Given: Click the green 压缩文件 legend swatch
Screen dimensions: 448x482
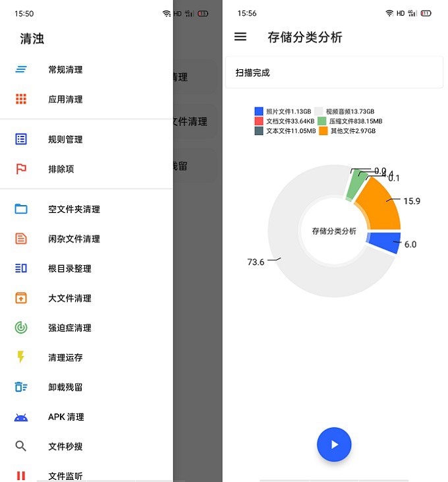Looking at the screenshot, I should coord(322,121).
